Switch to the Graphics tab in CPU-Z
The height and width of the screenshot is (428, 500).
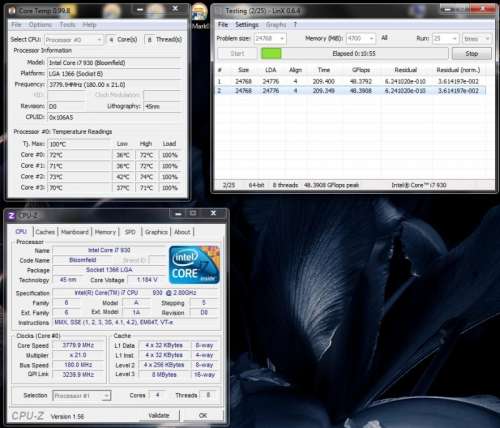156,232
